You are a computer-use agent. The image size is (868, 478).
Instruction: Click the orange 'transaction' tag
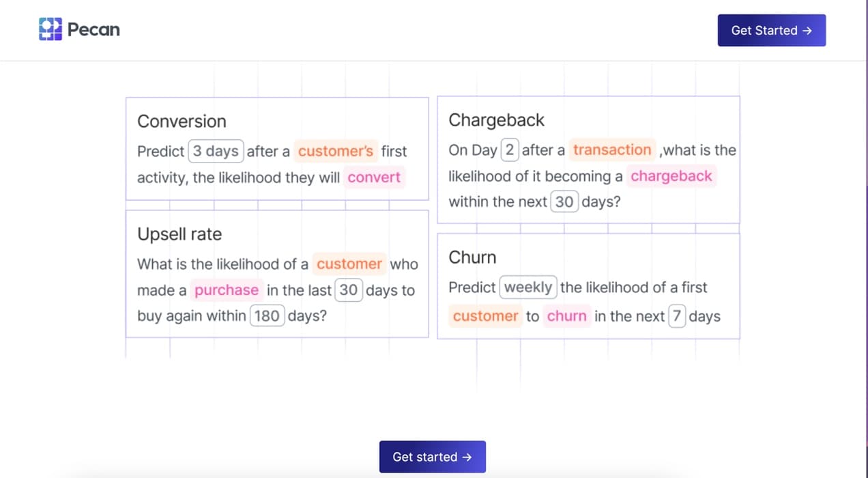coord(612,150)
